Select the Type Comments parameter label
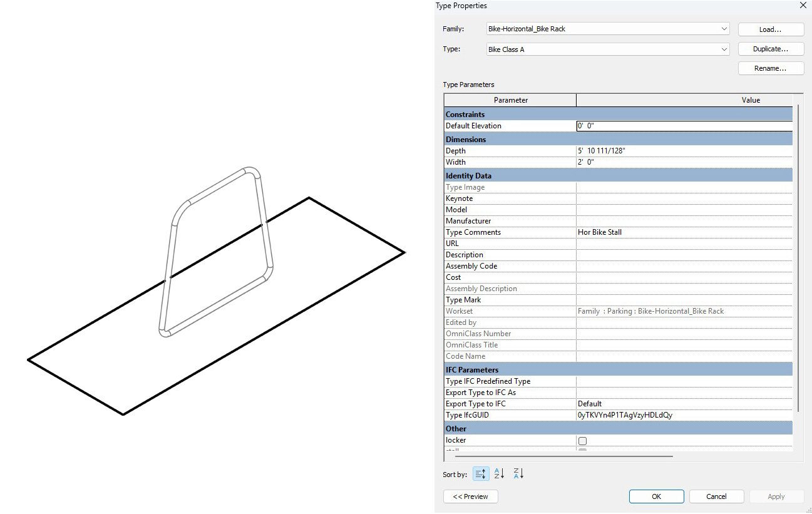The height and width of the screenshot is (514, 812). click(x=473, y=232)
